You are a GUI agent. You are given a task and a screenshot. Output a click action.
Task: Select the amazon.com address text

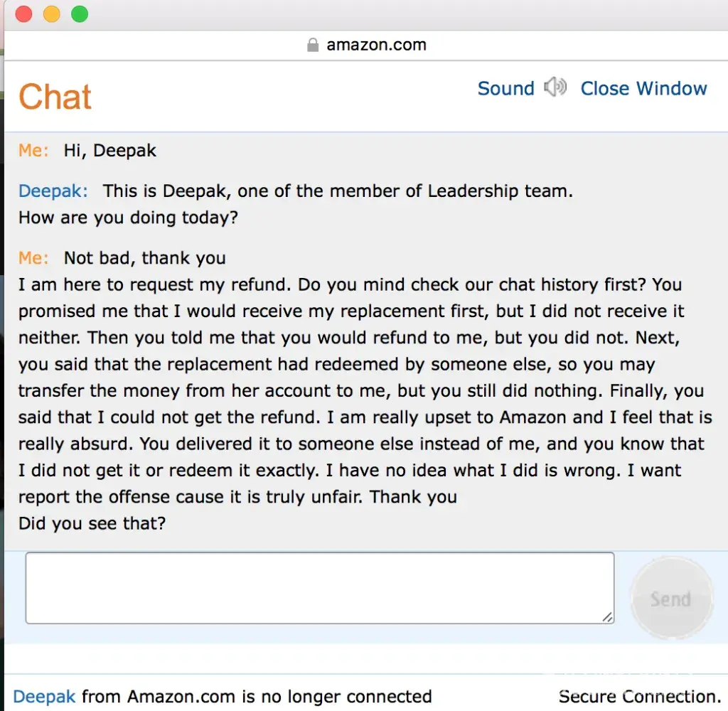click(376, 46)
